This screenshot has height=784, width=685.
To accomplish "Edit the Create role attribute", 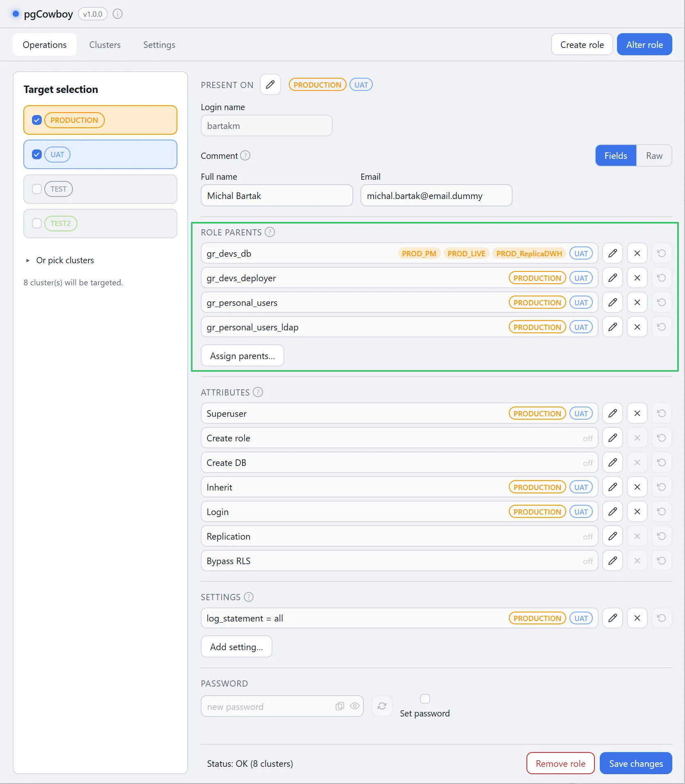I will pyautogui.click(x=612, y=438).
